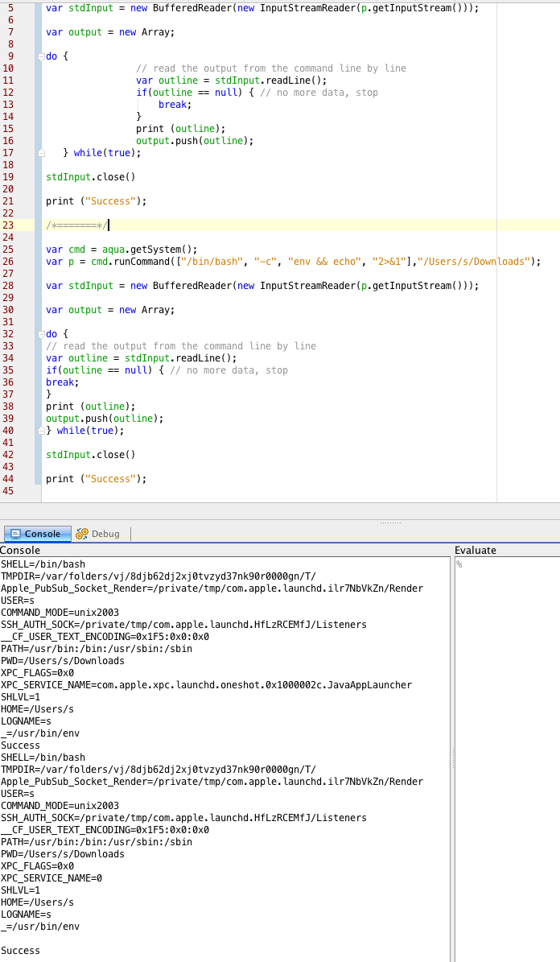Viewport: 560px width, 962px height.
Task: Focus the Evaluate input field
Action: point(507,760)
